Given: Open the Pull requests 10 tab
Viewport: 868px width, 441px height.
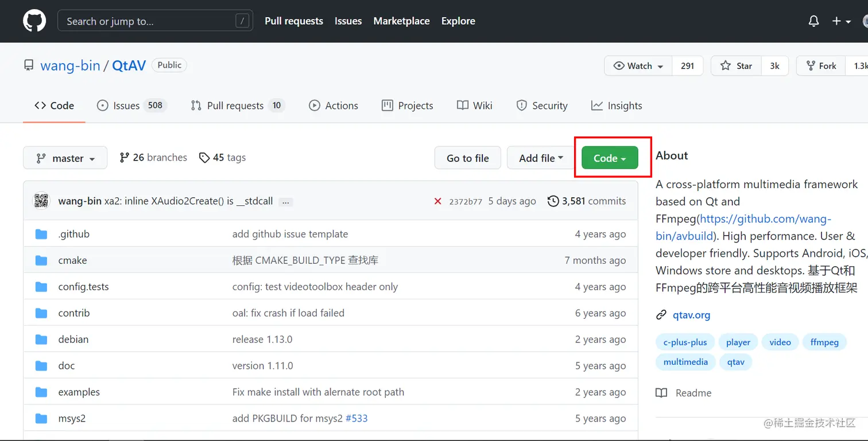Looking at the screenshot, I should coord(238,106).
